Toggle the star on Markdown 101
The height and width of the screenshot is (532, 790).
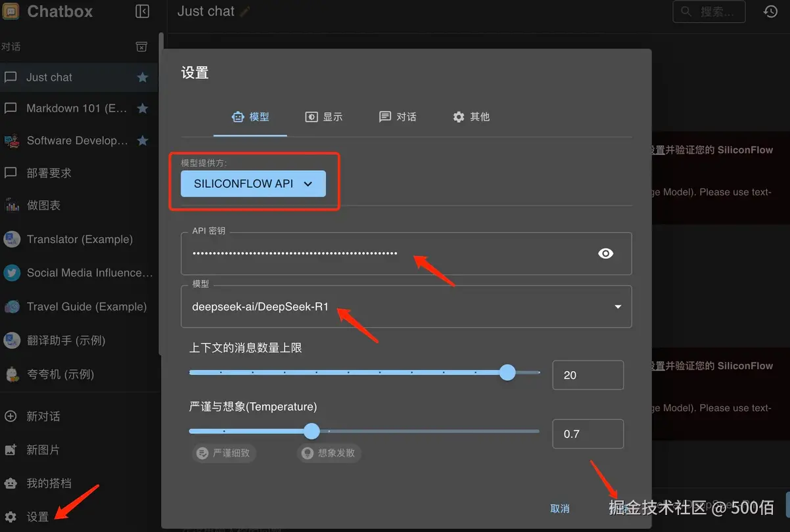coord(143,108)
